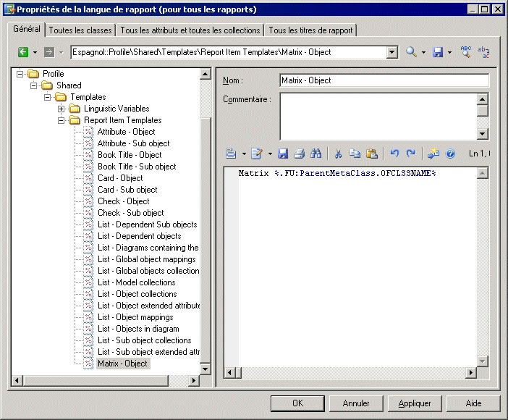
Task: Select Check - Object template
Action: click(x=124, y=201)
